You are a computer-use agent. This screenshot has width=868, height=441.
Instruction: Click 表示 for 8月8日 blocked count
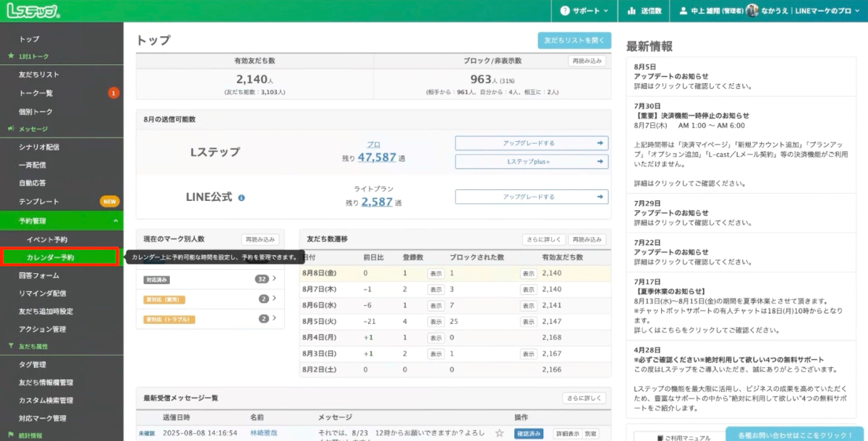click(528, 273)
